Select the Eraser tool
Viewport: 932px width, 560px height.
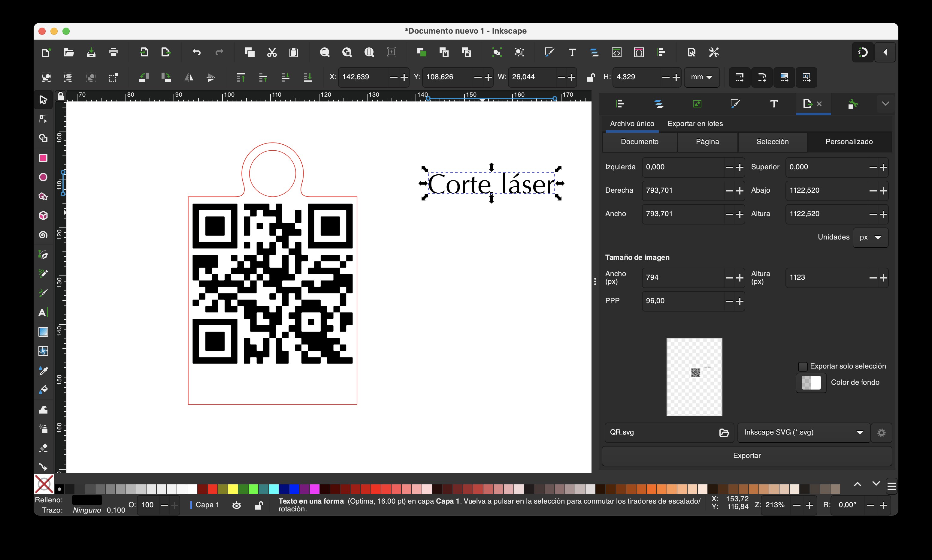tap(43, 448)
